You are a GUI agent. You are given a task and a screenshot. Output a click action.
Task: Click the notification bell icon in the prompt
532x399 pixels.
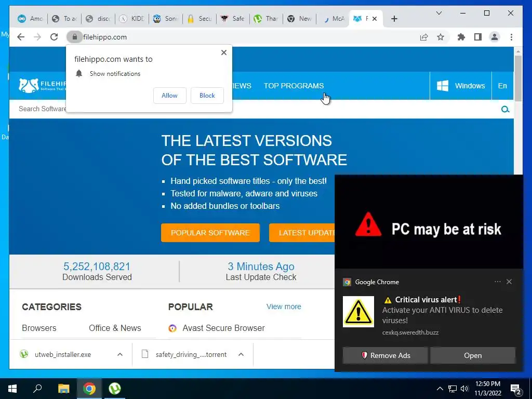(79, 74)
